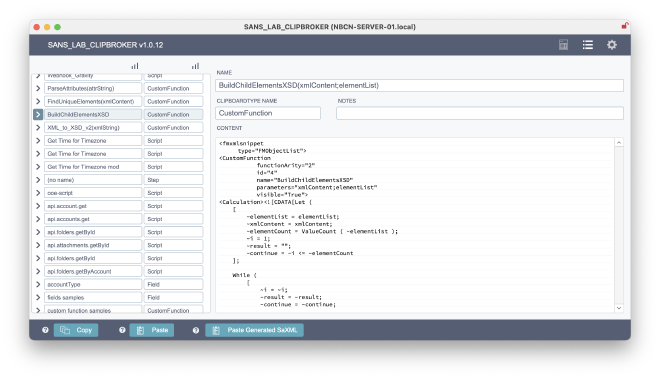Select the api accounts.get entry
660x379 pixels.
(x=93, y=219)
